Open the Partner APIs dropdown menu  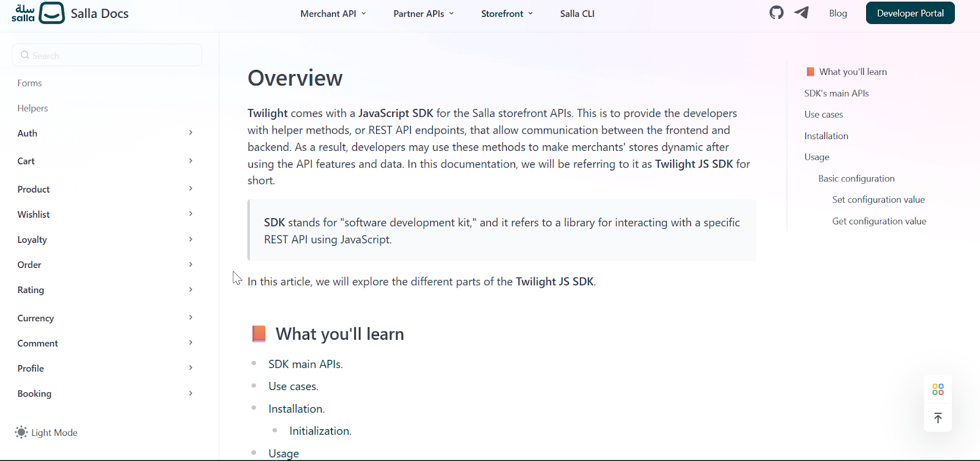tap(424, 13)
